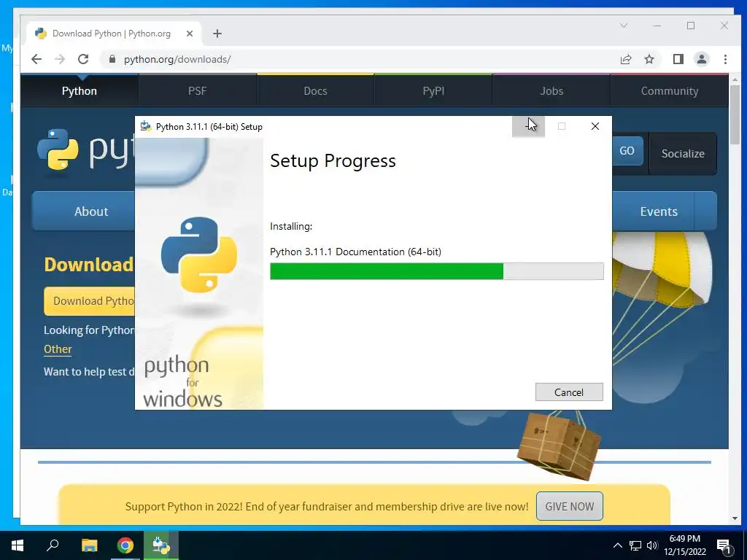Switch to the PyPI tab
This screenshot has width=747, height=560.
[x=433, y=90]
